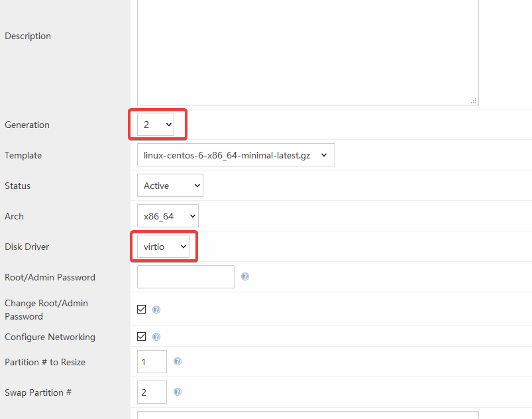Click the Change Root/Admin Password label
The image size is (532, 419).
point(46,310)
